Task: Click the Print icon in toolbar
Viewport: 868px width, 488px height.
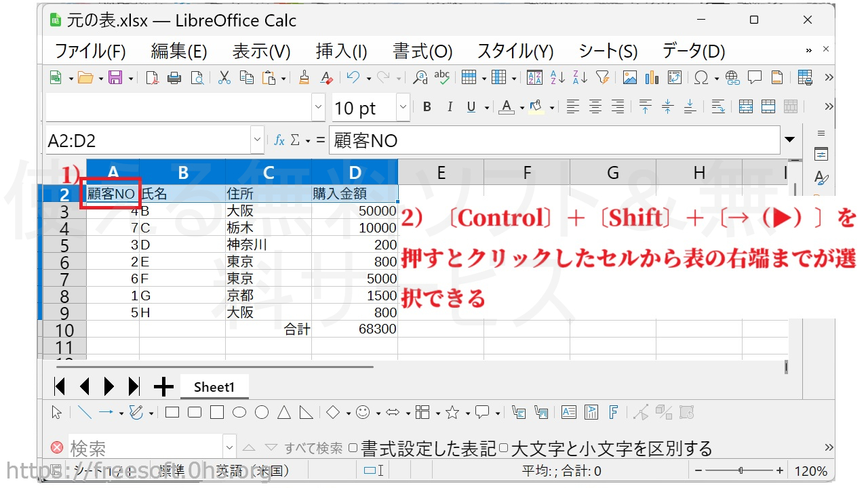Action: click(174, 78)
